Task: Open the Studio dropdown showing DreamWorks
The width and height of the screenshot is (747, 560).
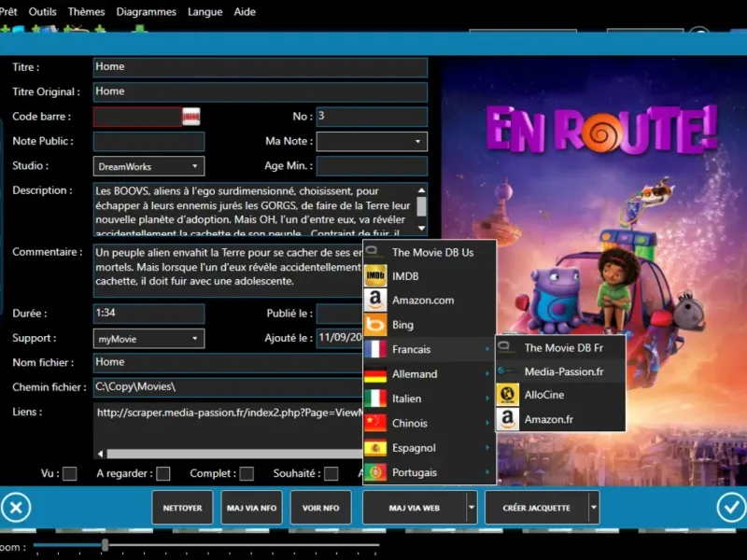Action: tap(149, 166)
